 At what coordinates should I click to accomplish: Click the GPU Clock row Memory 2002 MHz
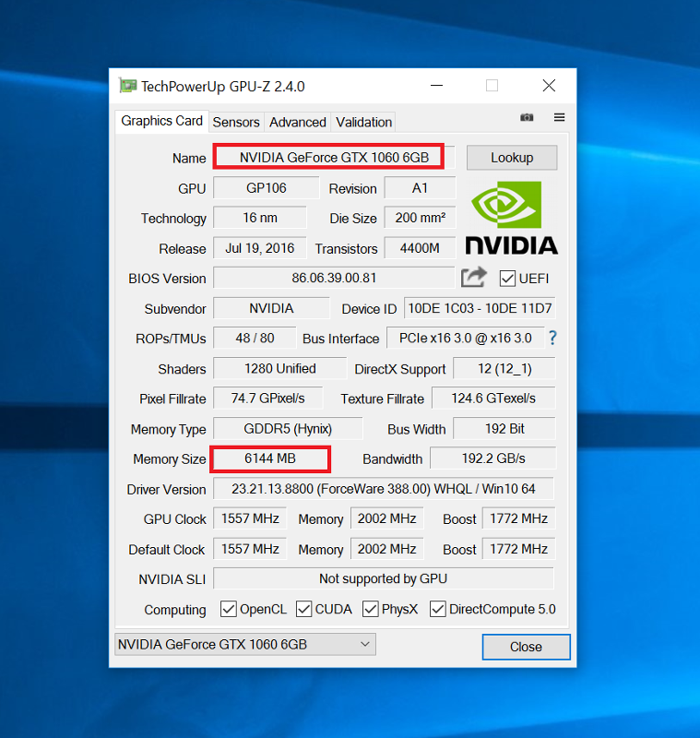[x=387, y=518]
